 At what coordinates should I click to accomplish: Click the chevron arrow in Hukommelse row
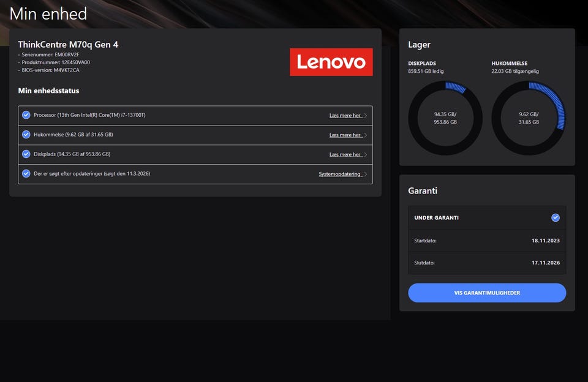click(366, 135)
